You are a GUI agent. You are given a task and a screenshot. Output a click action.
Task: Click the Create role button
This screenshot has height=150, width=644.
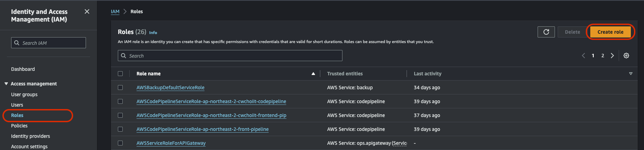tap(610, 32)
